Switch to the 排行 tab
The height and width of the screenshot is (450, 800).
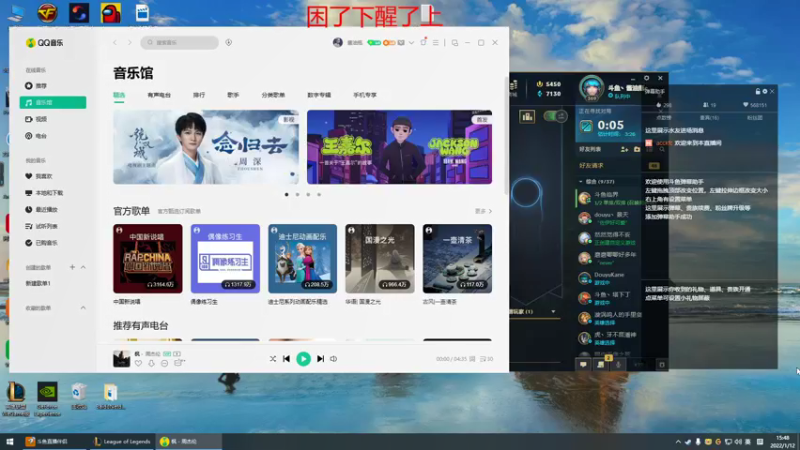point(199,95)
